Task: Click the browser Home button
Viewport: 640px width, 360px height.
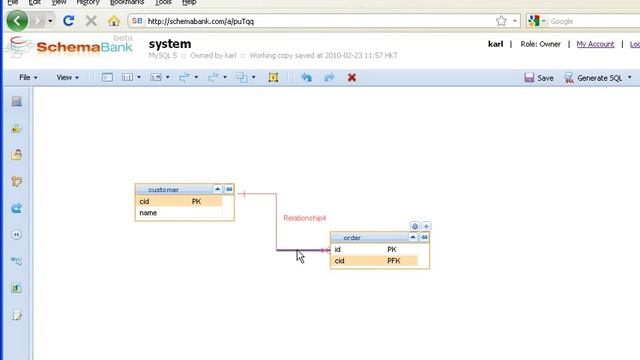Action: pos(114,21)
